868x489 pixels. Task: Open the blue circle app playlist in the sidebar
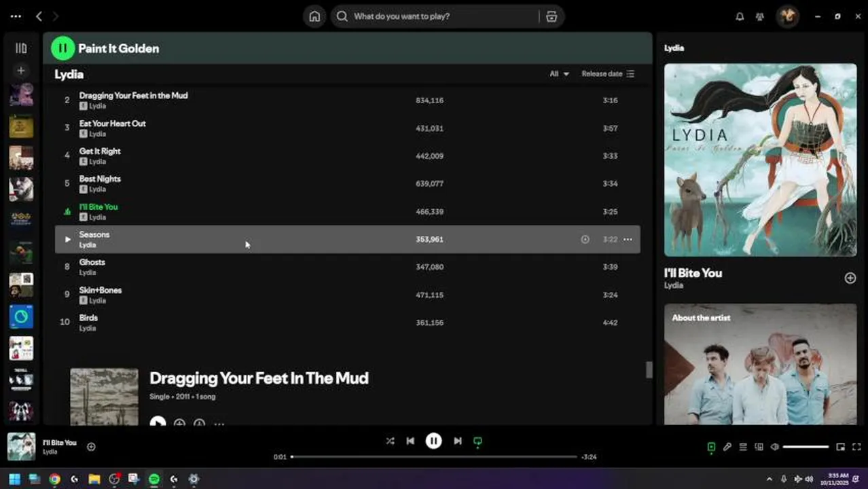click(21, 316)
